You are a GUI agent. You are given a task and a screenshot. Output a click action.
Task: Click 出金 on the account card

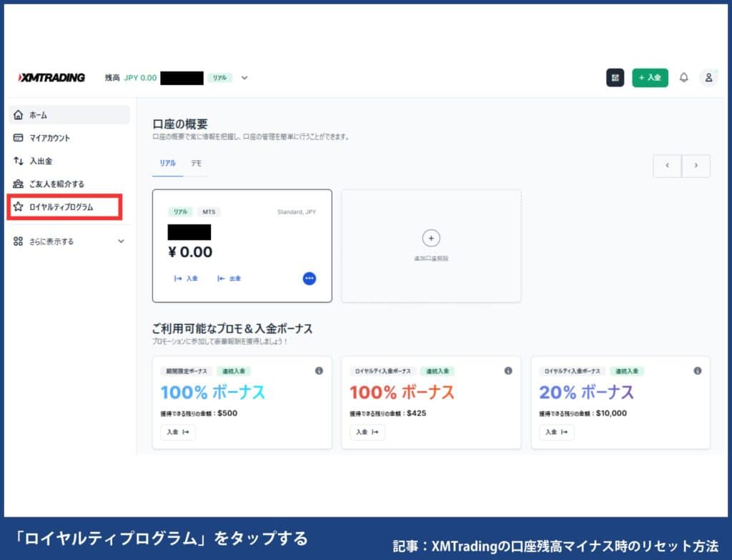tap(229, 279)
